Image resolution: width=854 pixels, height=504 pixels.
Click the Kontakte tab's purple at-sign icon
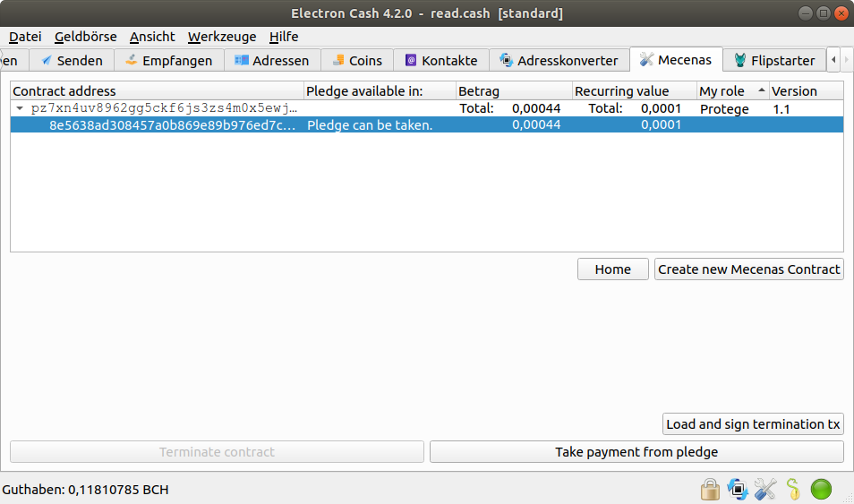[x=411, y=60]
